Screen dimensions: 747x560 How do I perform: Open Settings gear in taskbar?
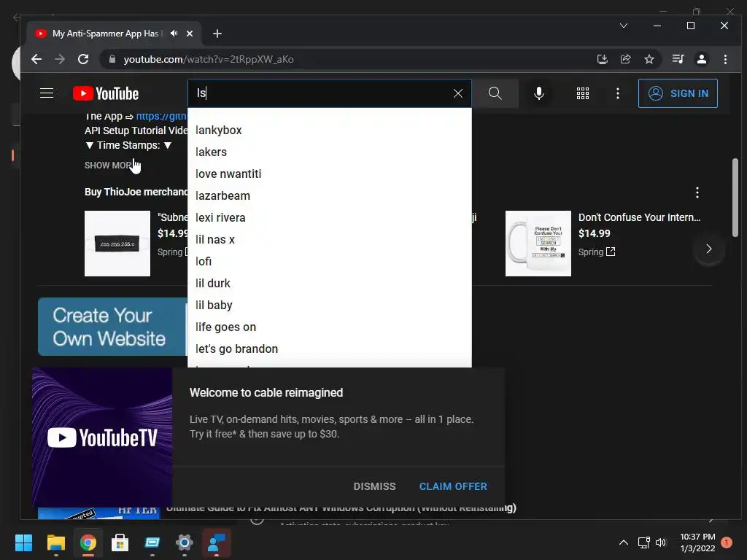tap(184, 542)
